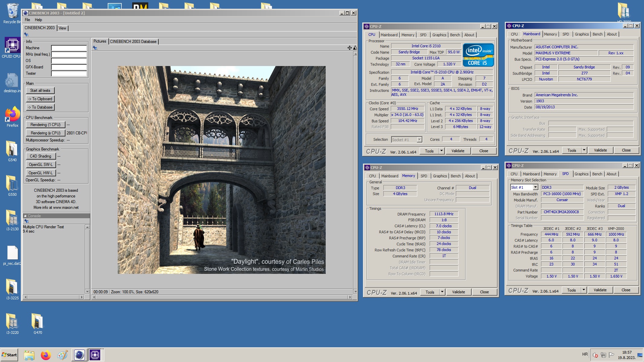Open the Recycle Bin desktop icon
Viewport: 644px width, 362px height.
point(12,13)
